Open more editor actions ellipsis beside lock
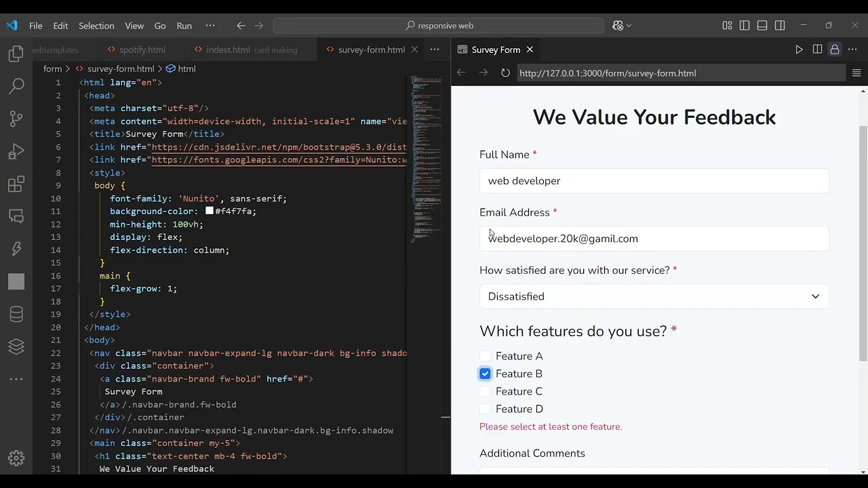 (852, 49)
